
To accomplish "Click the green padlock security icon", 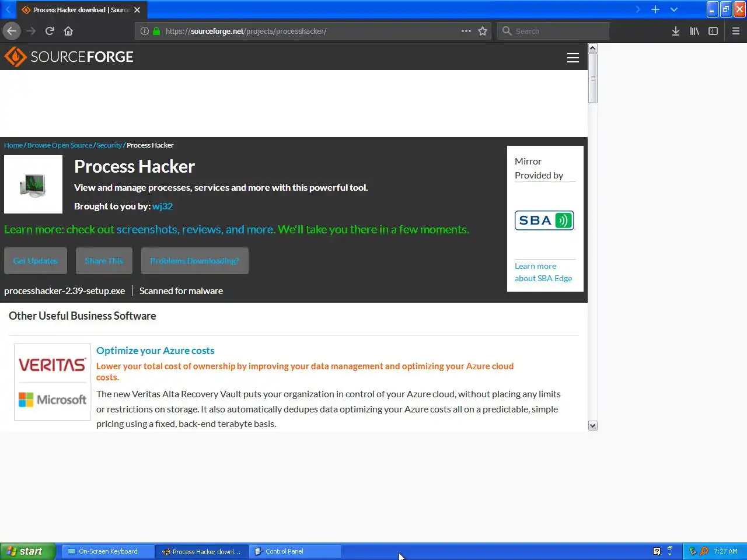I will 156,31.
